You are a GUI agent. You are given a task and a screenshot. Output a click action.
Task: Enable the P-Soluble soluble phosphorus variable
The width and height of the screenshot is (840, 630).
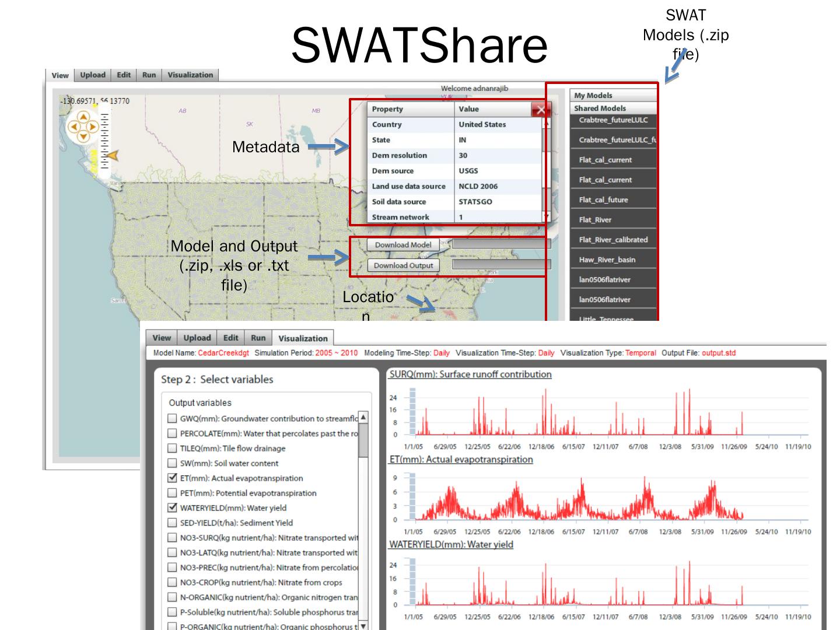click(x=172, y=612)
